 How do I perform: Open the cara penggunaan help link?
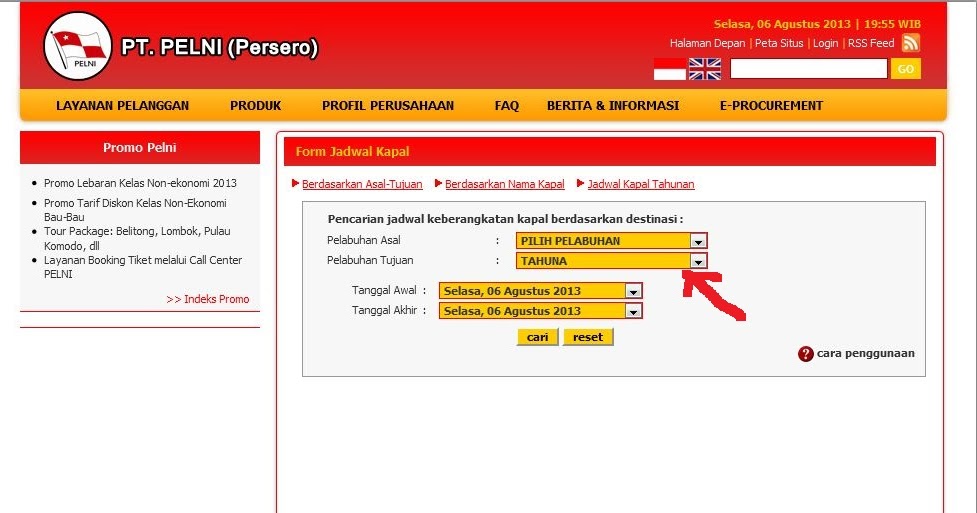(x=865, y=353)
